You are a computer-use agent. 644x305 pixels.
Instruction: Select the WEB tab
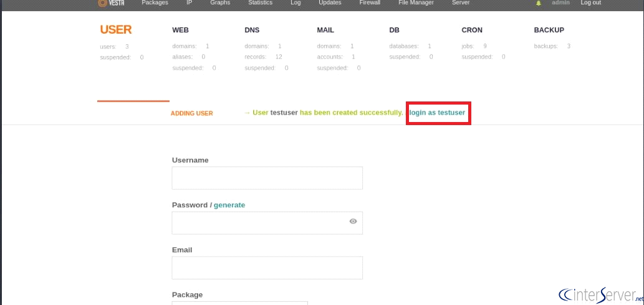point(180,30)
